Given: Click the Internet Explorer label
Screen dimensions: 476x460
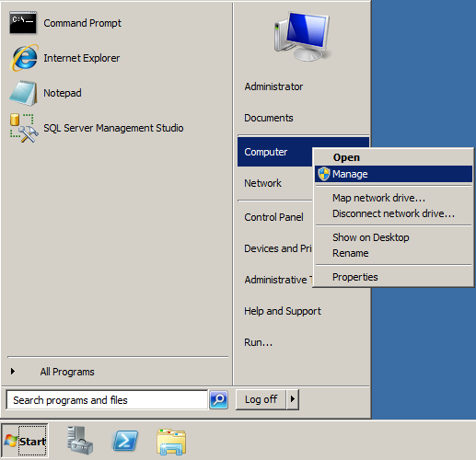Looking at the screenshot, I should (x=82, y=58).
